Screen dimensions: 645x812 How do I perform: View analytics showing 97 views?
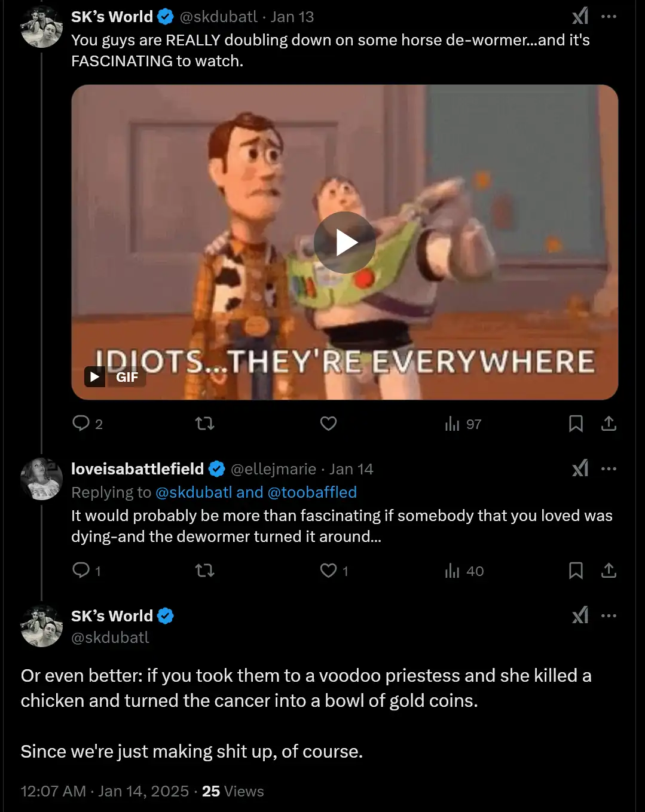(463, 424)
